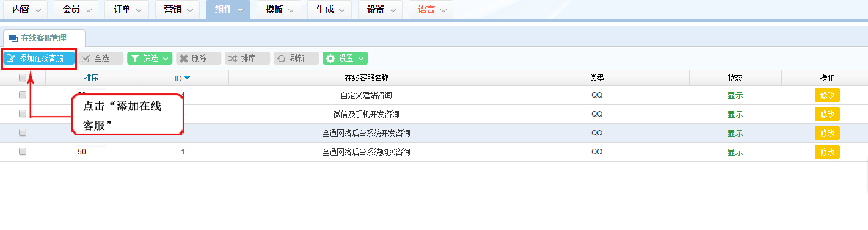
Task: Expand the 设置 dropdown arrow
Action: click(x=362, y=59)
